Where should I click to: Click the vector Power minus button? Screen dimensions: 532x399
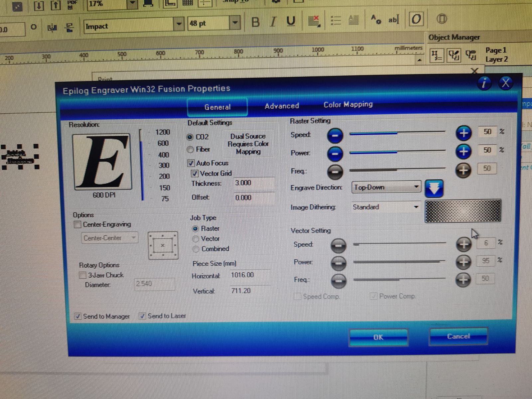(338, 263)
